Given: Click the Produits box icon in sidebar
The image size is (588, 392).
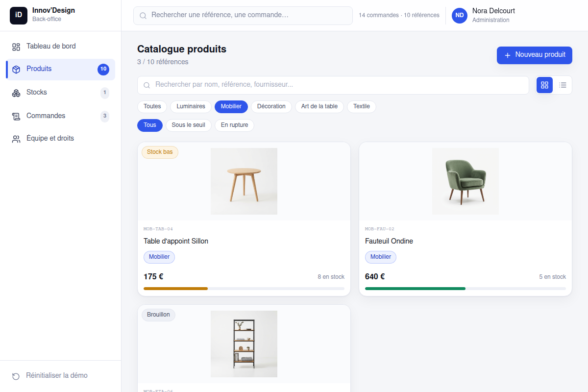Looking at the screenshot, I should [x=16, y=69].
